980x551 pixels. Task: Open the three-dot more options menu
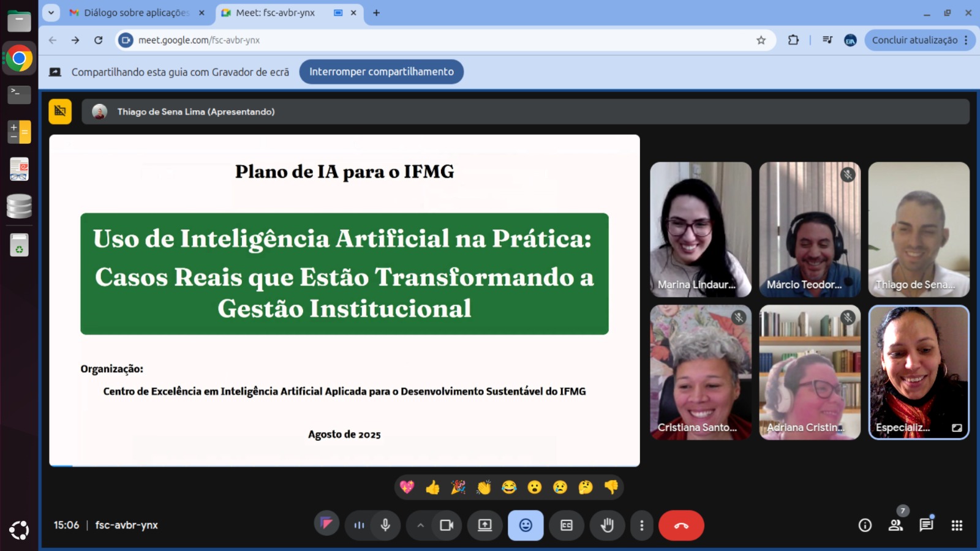tap(642, 525)
